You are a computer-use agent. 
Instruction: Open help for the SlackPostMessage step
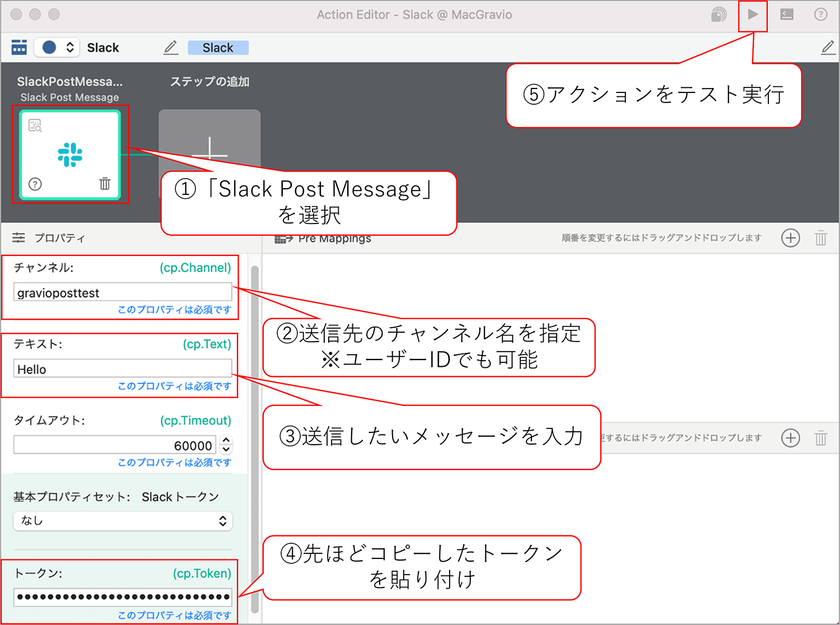point(35,184)
